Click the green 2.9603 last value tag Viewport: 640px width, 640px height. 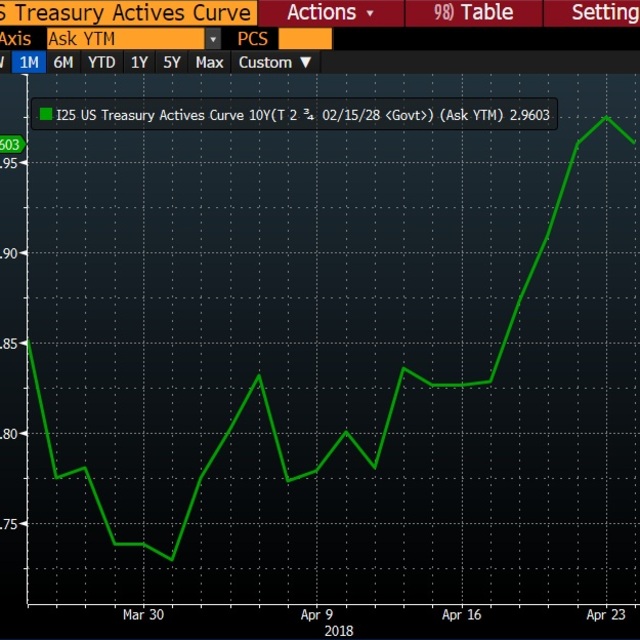click(10, 145)
